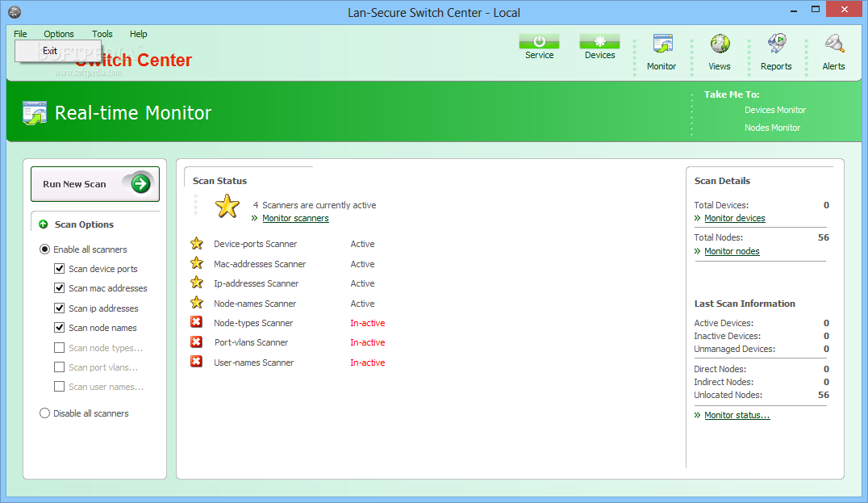Collapse the Scan Options section arrow
The height and width of the screenshot is (503, 868).
[x=44, y=224]
